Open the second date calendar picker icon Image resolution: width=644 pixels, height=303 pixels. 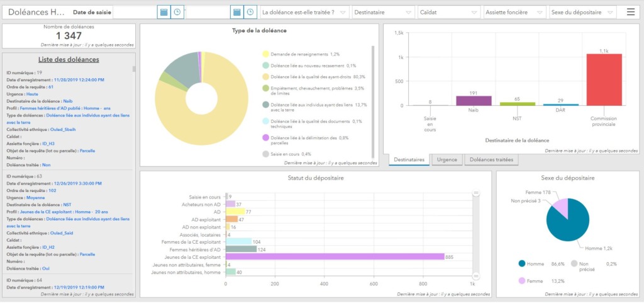[x=237, y=13]
